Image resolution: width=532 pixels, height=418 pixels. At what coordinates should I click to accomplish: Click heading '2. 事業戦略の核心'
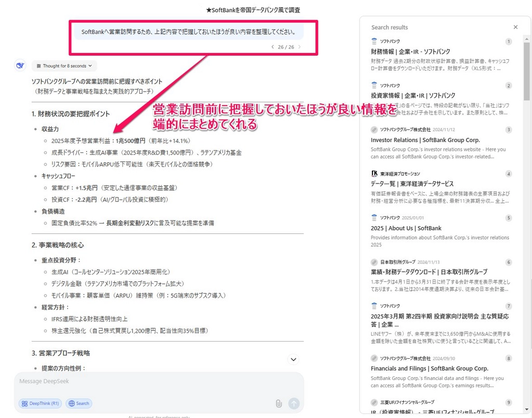58,245
